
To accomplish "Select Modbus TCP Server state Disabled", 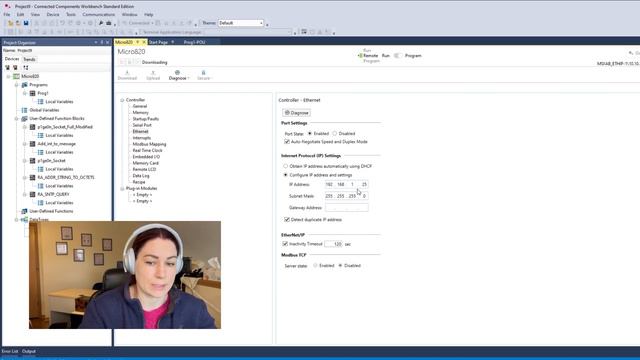I will click(x=340, y=265).
